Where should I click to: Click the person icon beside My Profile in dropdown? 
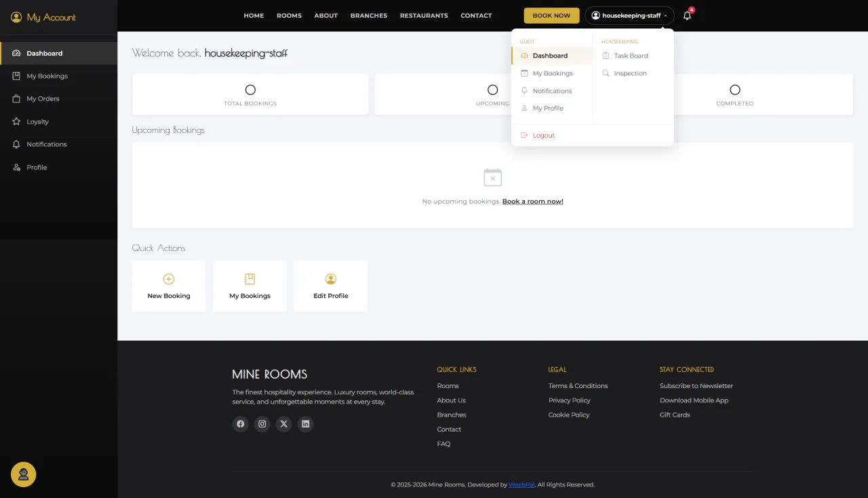pos(524,108)
